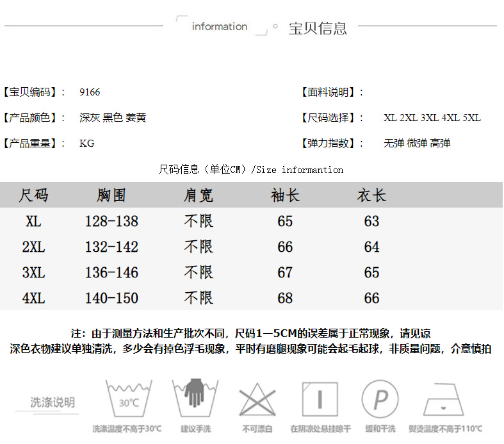The width and height of the screenshot is (504, 444).
Task: Click the gentle dry clean P icon
Action: 380,399
